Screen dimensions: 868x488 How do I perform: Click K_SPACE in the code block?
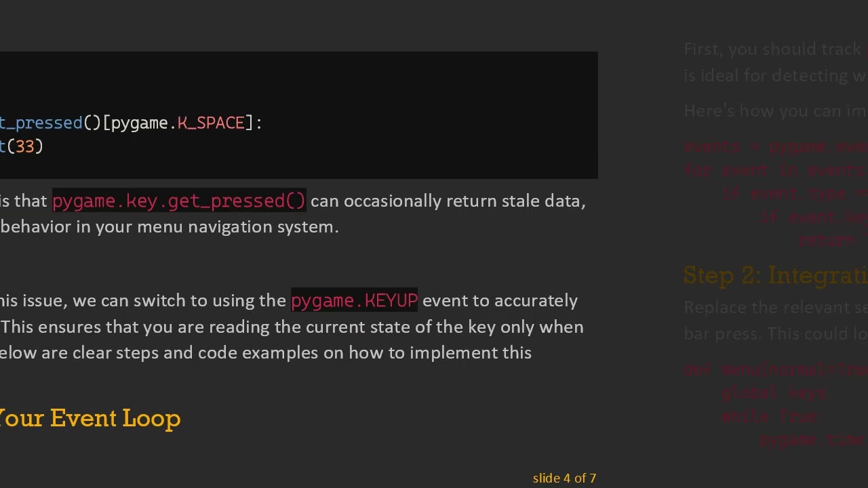211,123
